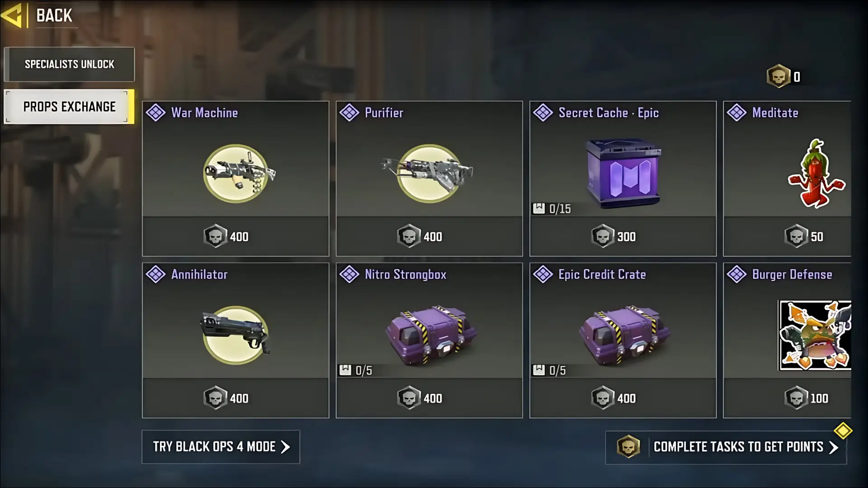Select the Purifier flamethrower icon
The height and width of the screenshot is (488, 868).
(x=428, y=174)
